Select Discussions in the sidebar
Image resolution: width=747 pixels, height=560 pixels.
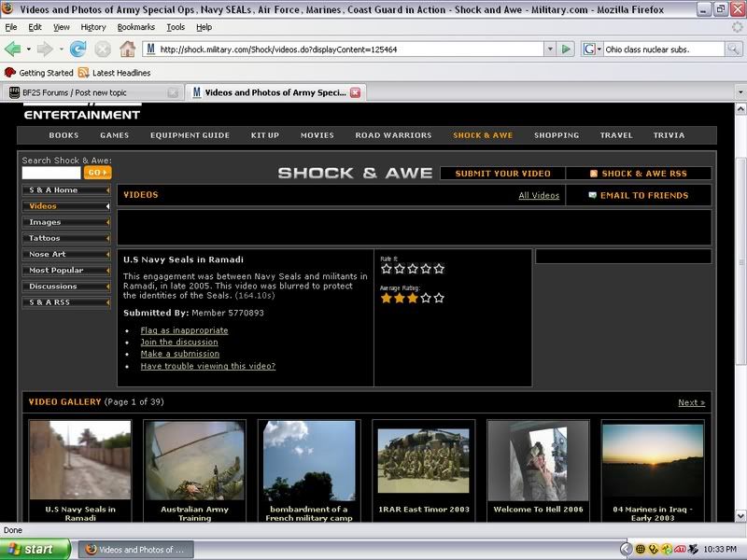(x=66, y=287)
